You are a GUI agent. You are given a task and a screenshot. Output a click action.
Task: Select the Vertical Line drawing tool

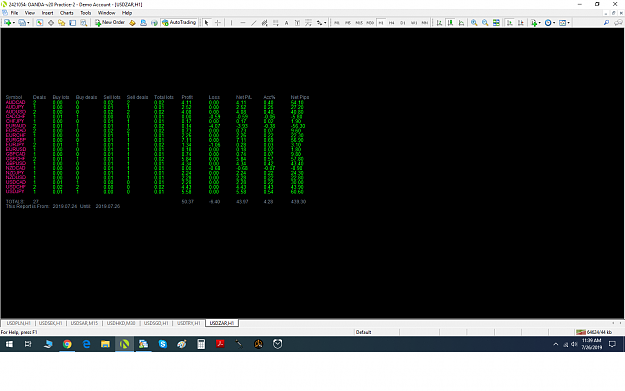pos(231,23)
